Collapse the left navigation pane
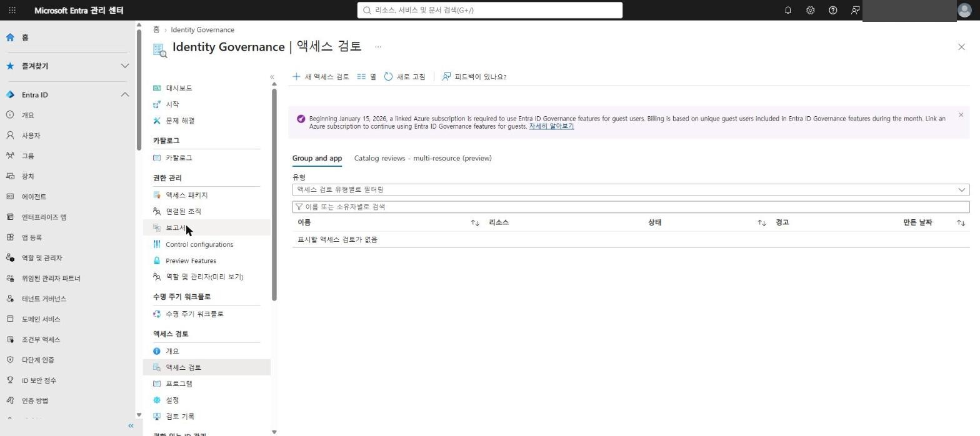The width and height of the screenshot is (980, 436). click(131, 426)
